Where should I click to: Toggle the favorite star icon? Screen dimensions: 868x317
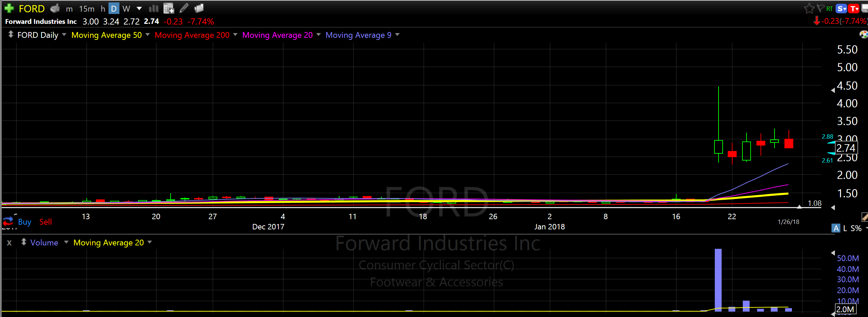point(809,9)
